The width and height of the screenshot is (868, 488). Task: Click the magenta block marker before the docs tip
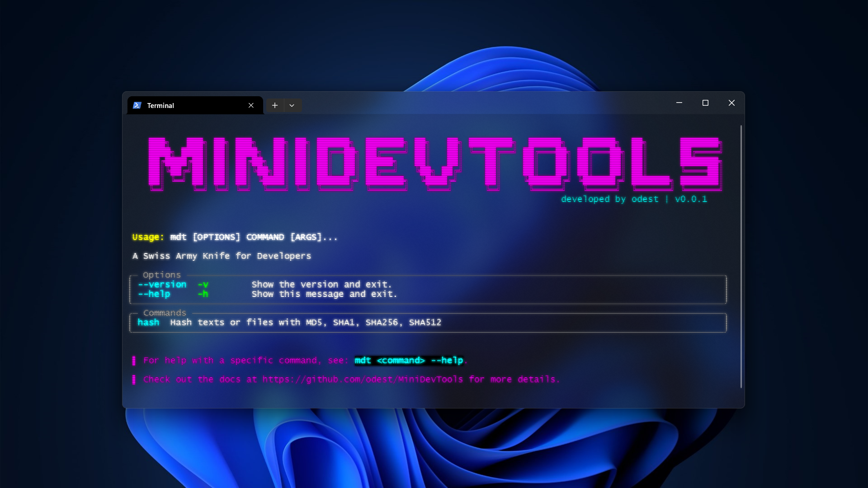click(134, 380)
